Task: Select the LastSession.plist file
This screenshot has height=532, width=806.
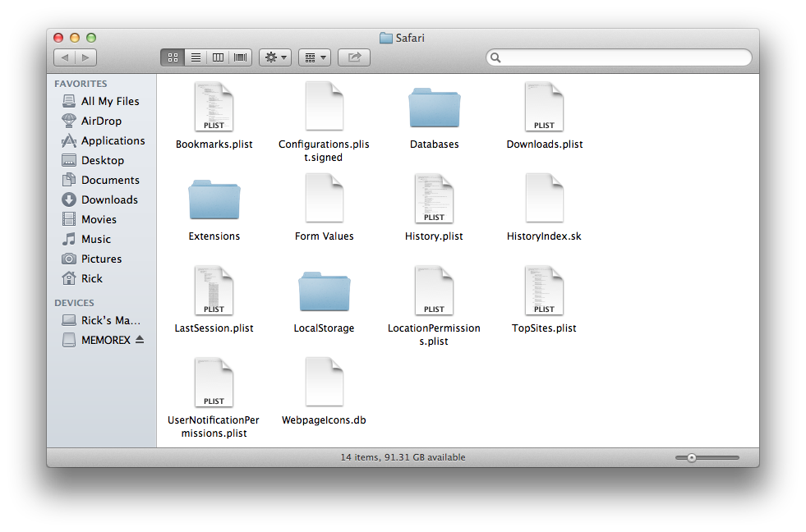Action: point(214,300)
